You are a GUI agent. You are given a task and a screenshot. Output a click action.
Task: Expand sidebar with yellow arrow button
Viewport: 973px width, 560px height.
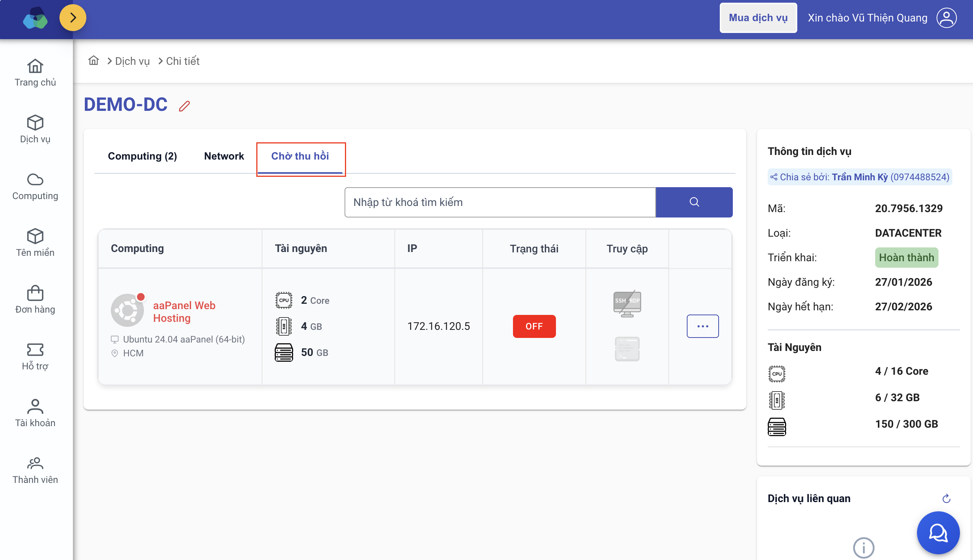(x=73, y=18)
